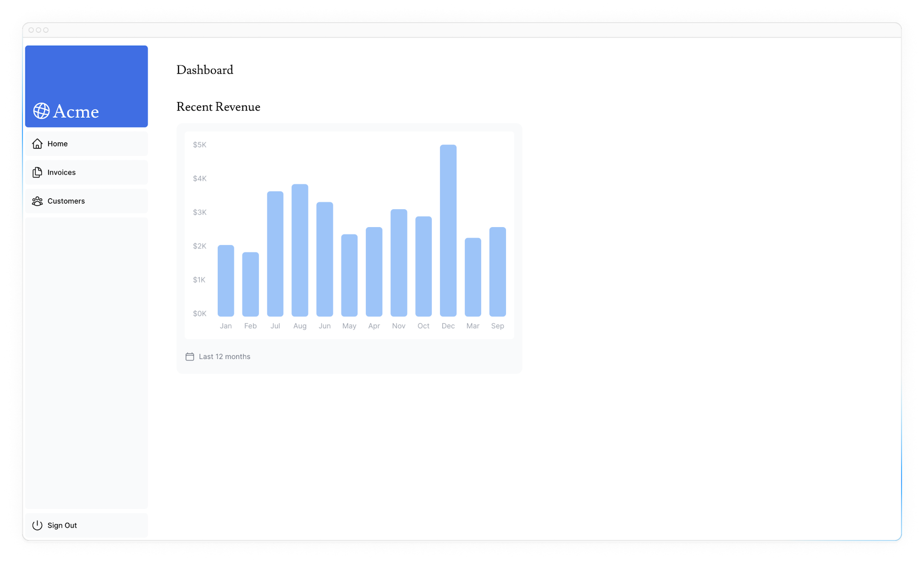Click the Acme globe logo icon
This screenshot has width=924, height=563.
point(41,111)
